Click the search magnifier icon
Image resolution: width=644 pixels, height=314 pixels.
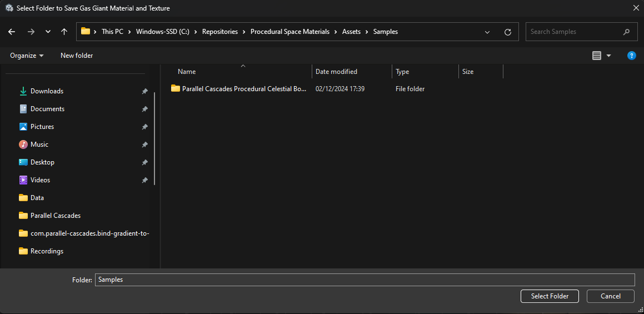coord(627,32)
